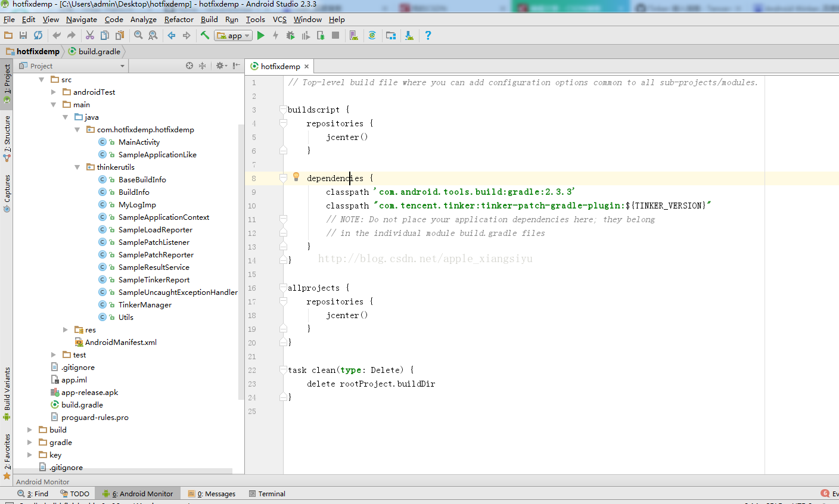Toggle the 2: Favorites side panel
839x504 pixels.
(x=7, y=456)
